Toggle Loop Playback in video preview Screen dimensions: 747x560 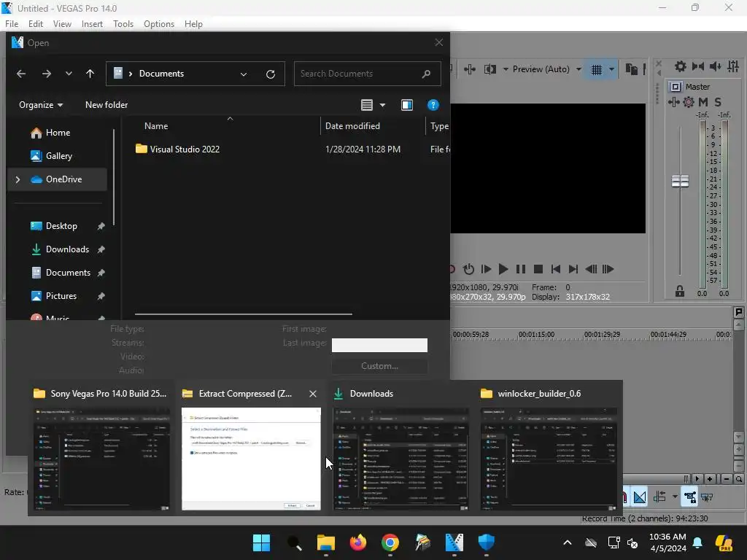(468, 270)
